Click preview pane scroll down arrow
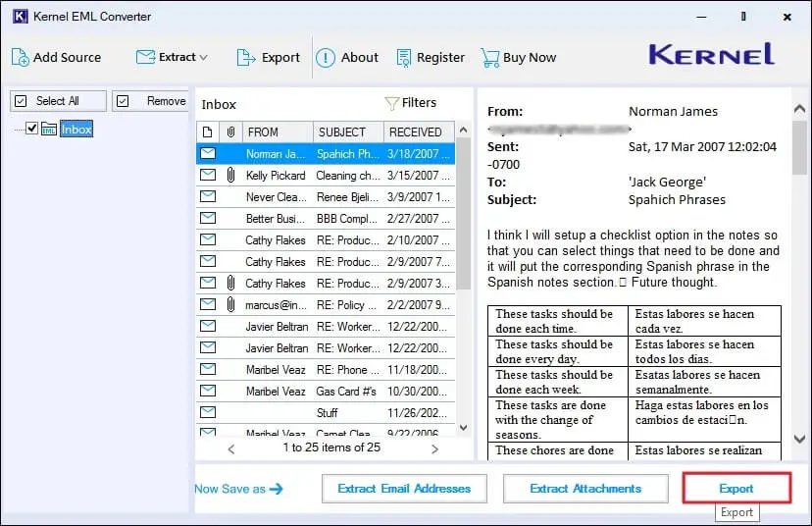The height and width of the screenshot is (526, 812). click(x=799, y=440)
